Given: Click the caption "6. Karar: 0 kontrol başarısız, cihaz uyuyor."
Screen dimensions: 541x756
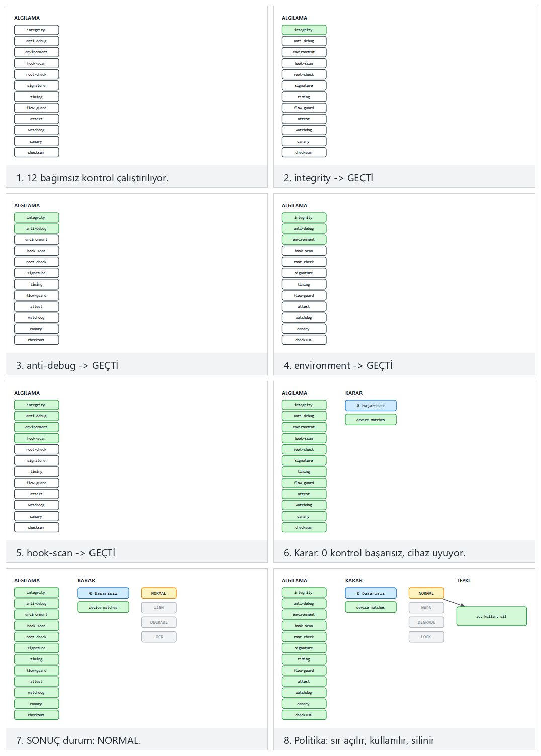Looking at the screenshot, I should tap(375, 553).
